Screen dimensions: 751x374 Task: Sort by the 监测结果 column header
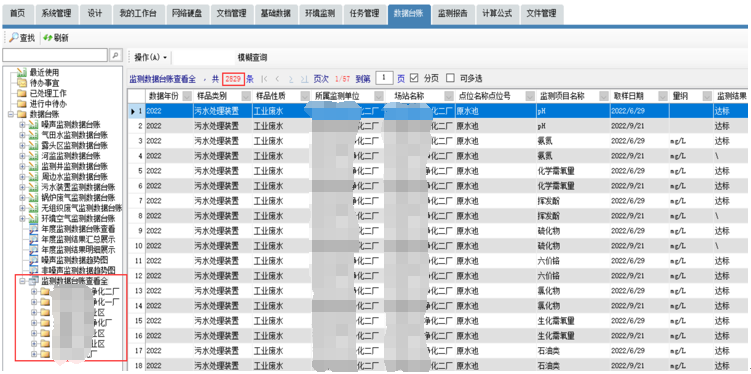pyautogui.click(x=731, y=96)
